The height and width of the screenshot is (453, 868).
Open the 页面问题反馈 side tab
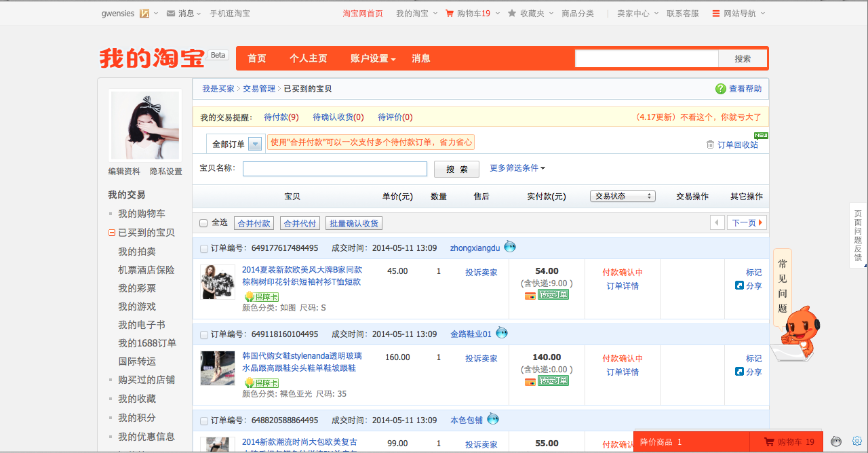click(x=859, y=235)
